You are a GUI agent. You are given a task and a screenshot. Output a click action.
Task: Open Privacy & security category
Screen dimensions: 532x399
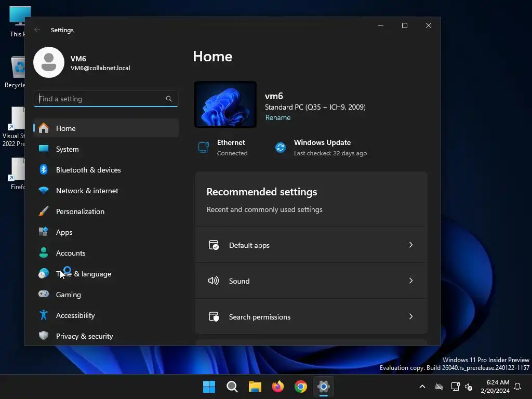point(106,336)
